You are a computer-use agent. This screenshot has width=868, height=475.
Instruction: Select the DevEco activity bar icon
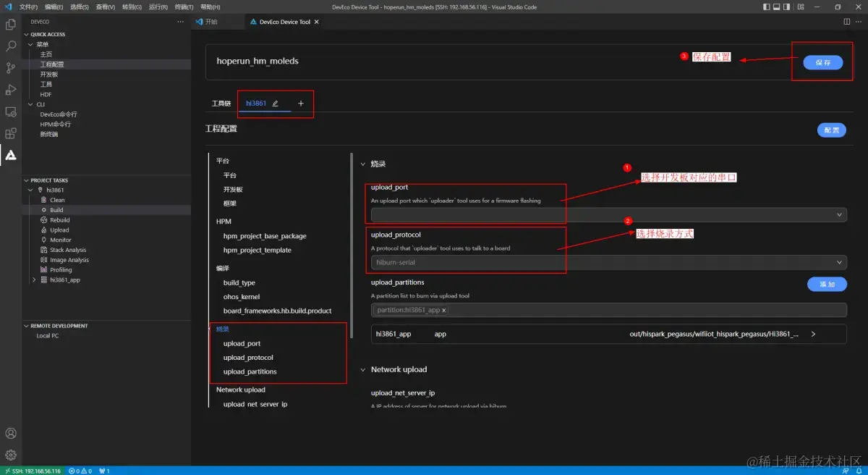point(11,154)
